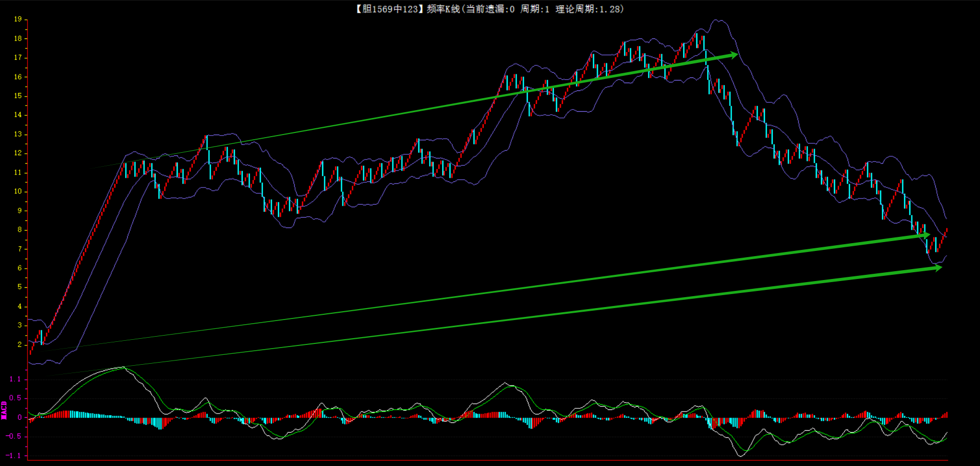This screenshot has width=980, height=466.
Task: Click the -1.1 label on the MACD axis
Action: [x=14, y=456]
